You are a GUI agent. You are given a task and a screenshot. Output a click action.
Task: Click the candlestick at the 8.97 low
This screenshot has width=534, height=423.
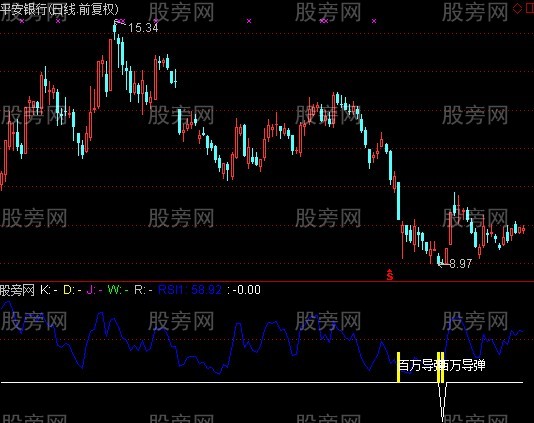click(x=439, y=259)
